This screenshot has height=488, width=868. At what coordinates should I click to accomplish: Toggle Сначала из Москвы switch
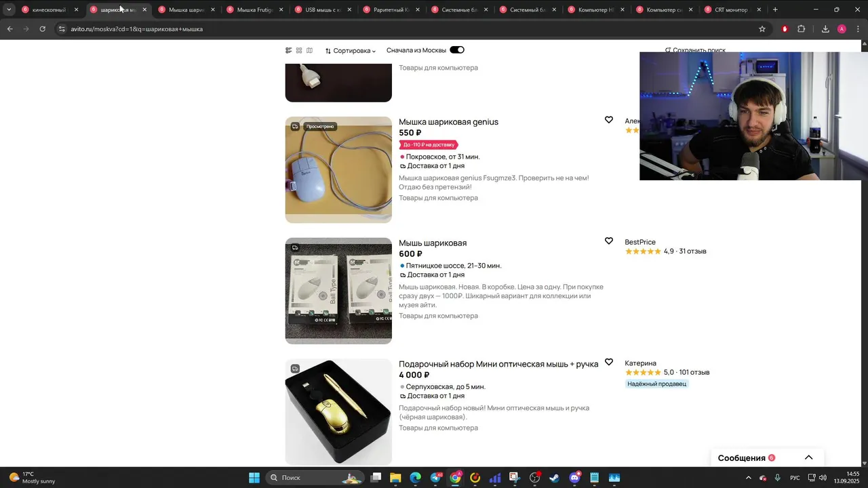pos(457,50)
